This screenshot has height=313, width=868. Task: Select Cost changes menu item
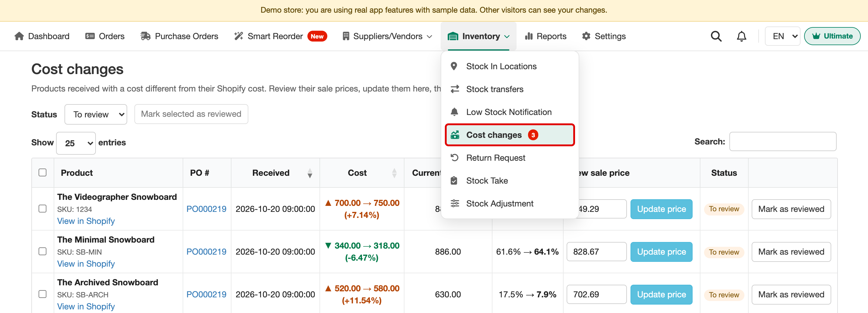509,135
